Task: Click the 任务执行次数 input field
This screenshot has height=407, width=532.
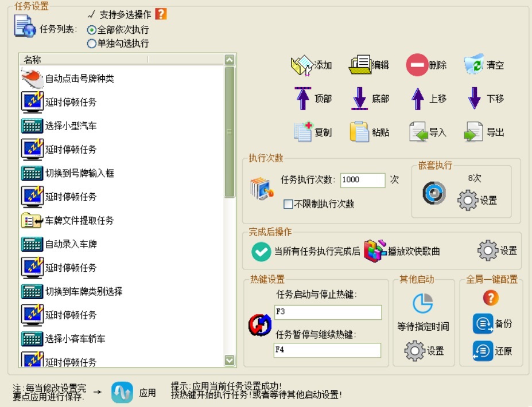Action: coord(362,180)
